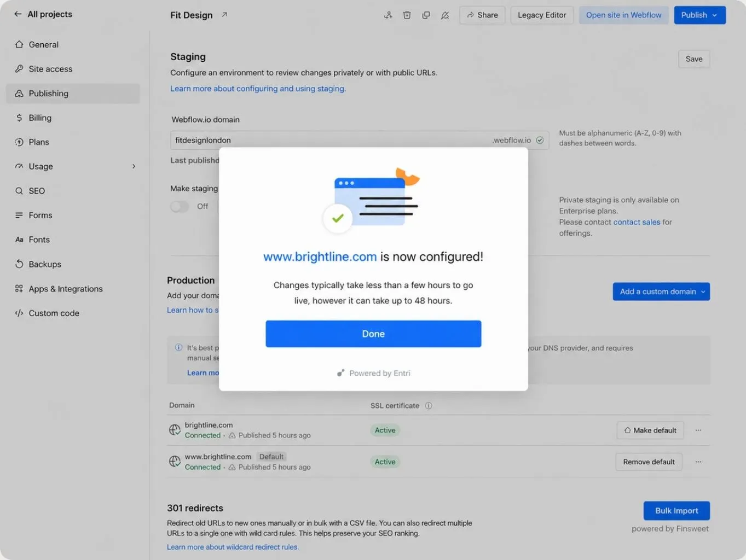Image resolution: width=746 pixels, height=560 pixels.
Task: Click the muted notifications bell icon
Action: pyautogui.click(x=445, y=15)
